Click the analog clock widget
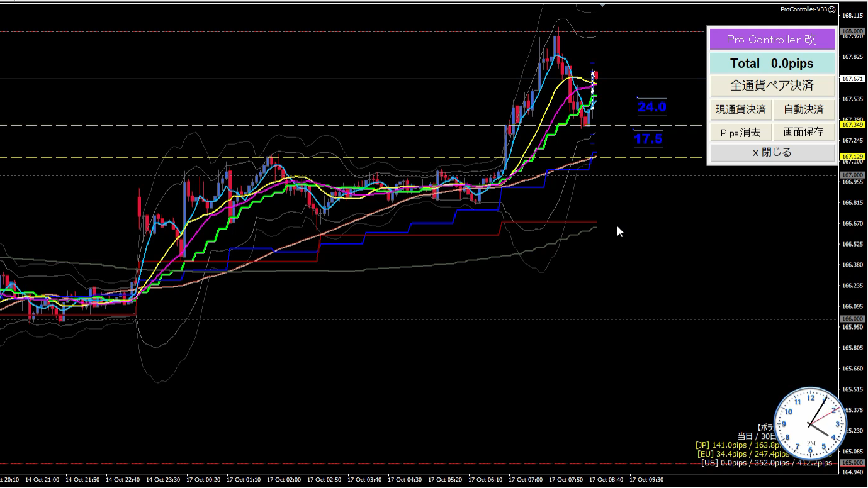The image size is (868, 488). pyautogui.click(x=810, y=424)
